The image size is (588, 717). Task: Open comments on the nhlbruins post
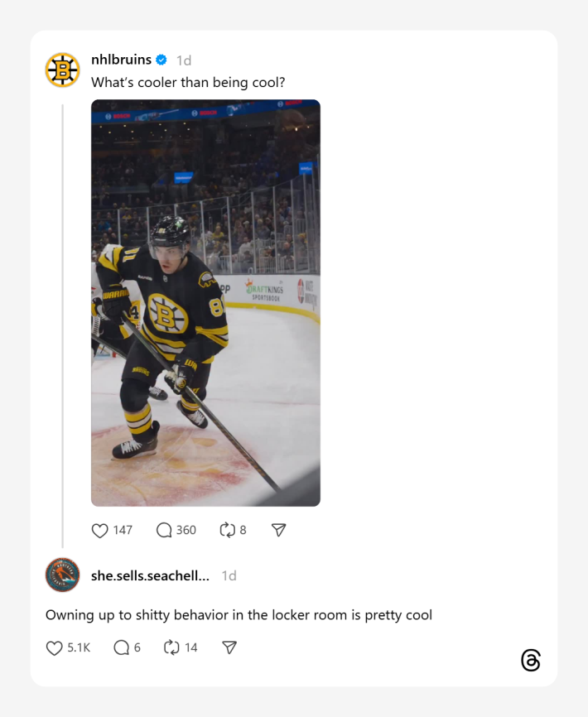(x=162, y=530)
